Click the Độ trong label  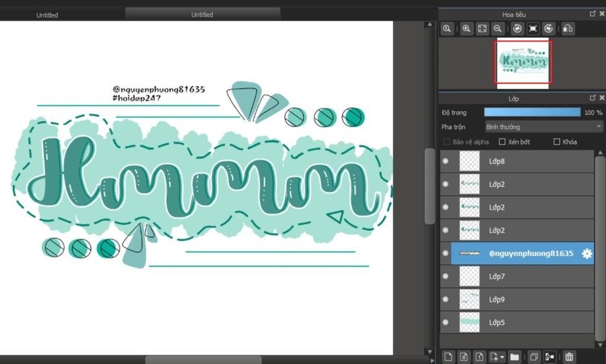tap(454, 112)
